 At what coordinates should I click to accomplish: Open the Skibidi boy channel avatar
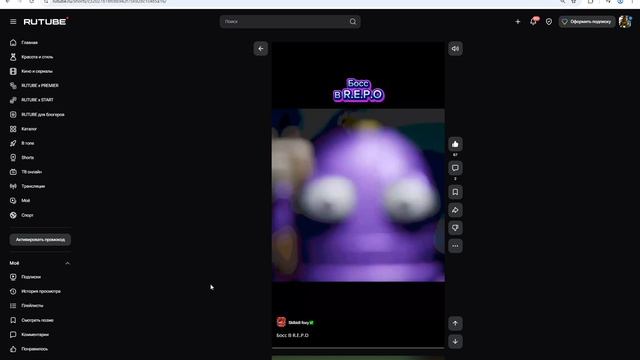(281, 322)
